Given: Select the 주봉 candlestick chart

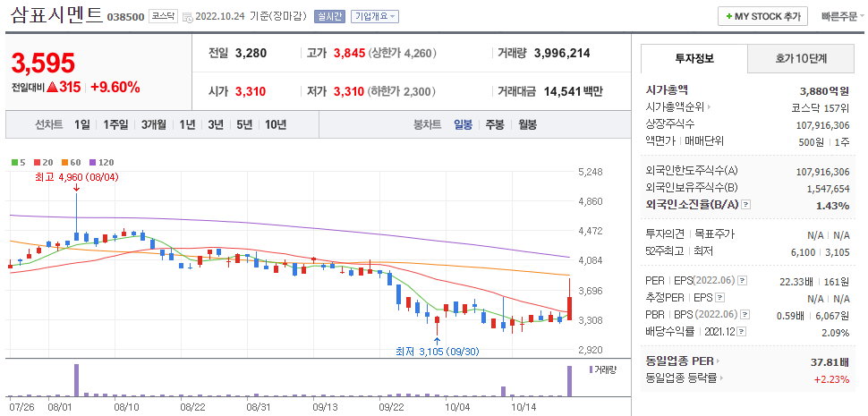Looking at the screenshot, I should (x=495, y=124).
